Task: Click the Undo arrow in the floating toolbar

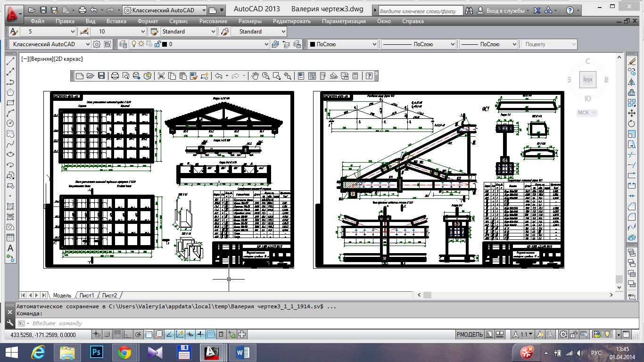Action: 218,76
